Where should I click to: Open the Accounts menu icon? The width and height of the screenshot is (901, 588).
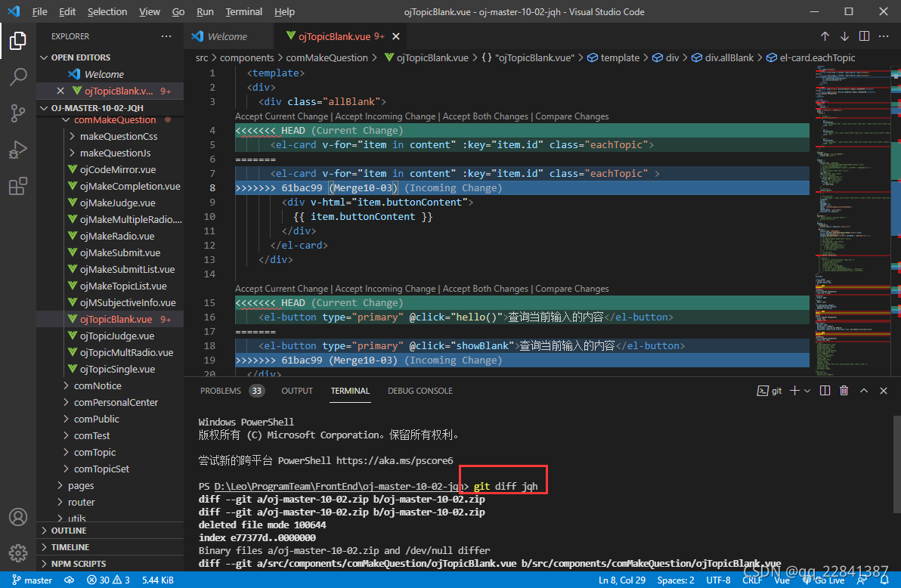(18, 517)
